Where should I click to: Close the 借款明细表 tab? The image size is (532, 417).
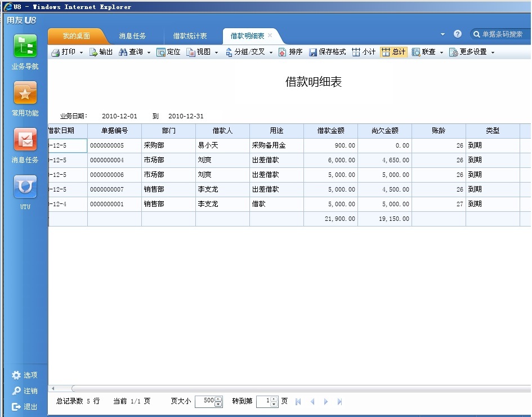pyautogui.click(x=270, y=36)
